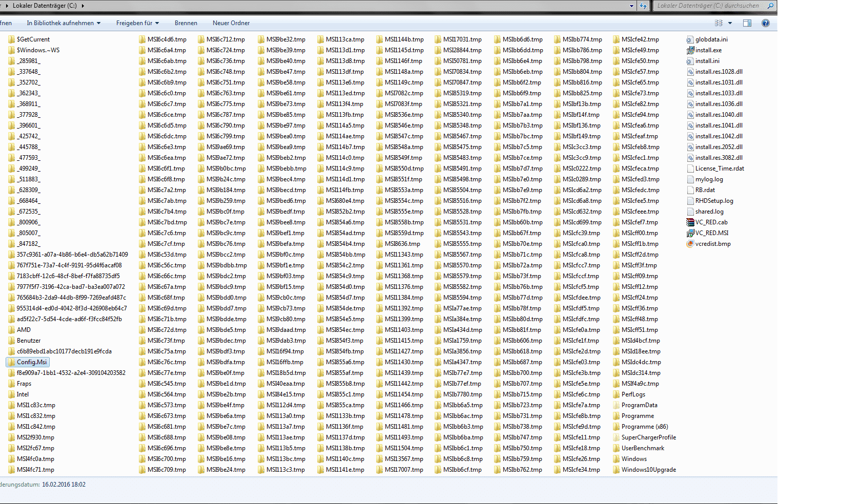Click Brennen in the toolbar
The height and width of the screenshot is (504, 861).
(x=186, y=23)
